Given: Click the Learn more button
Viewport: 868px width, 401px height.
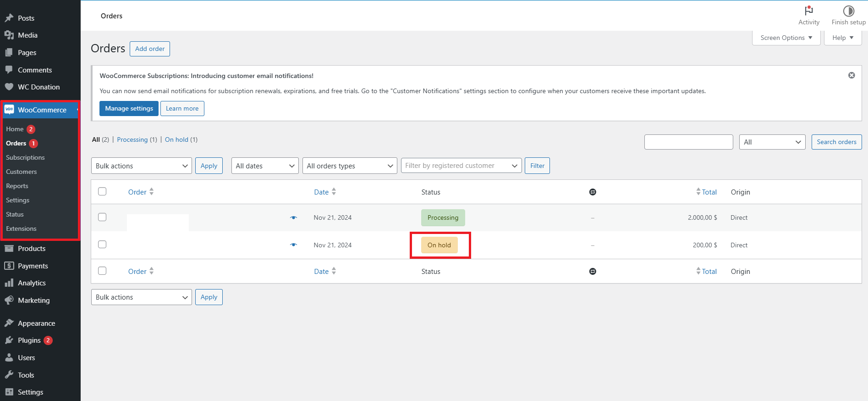Looking at the screenshot, I should (x=182, y=108).
